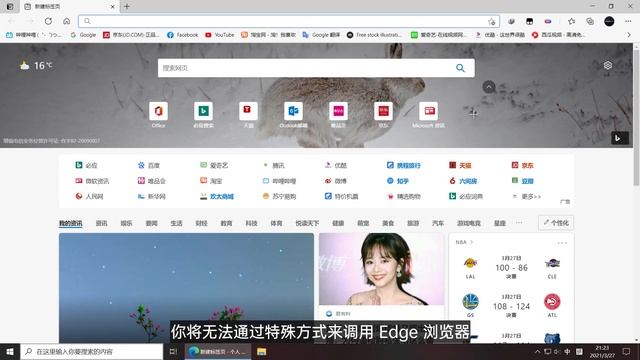Click the 个性化 personalize button
Image resolution: width=640 pixels, height=360 pixels.
click(x=556, y=223)
